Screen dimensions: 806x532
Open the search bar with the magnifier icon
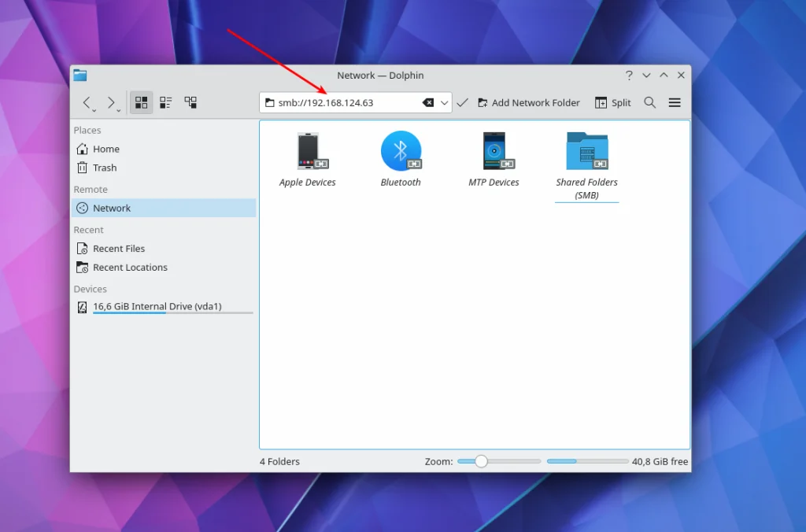(650, 102)
